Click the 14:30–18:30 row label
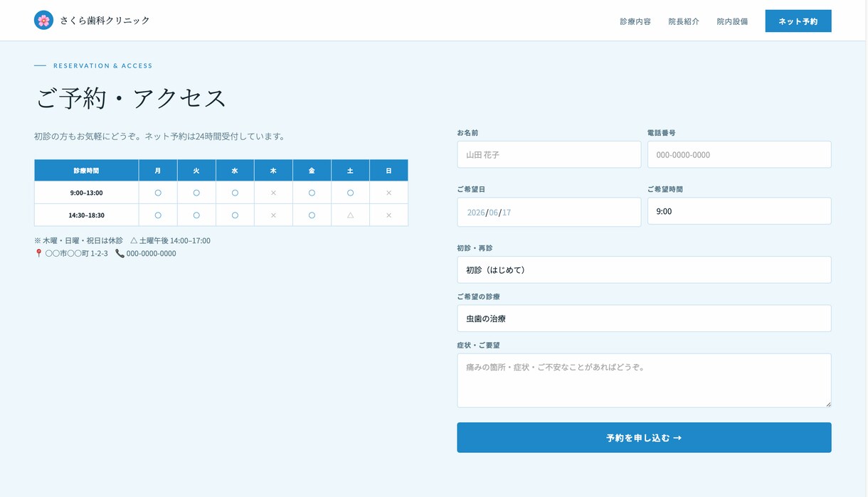 86,215
